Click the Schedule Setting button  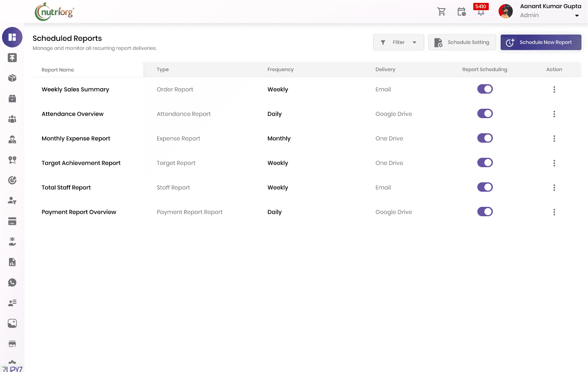[462, 42]
